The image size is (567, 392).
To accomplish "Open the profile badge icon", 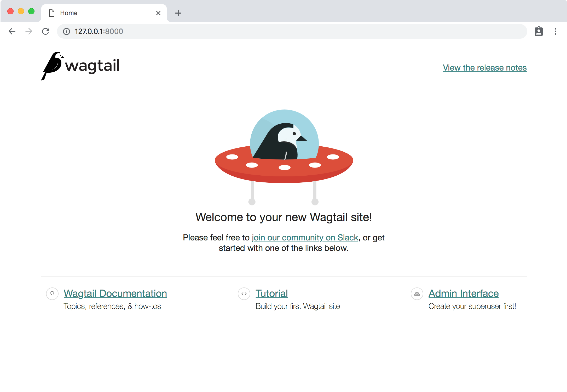I will (x=539, y=31).
